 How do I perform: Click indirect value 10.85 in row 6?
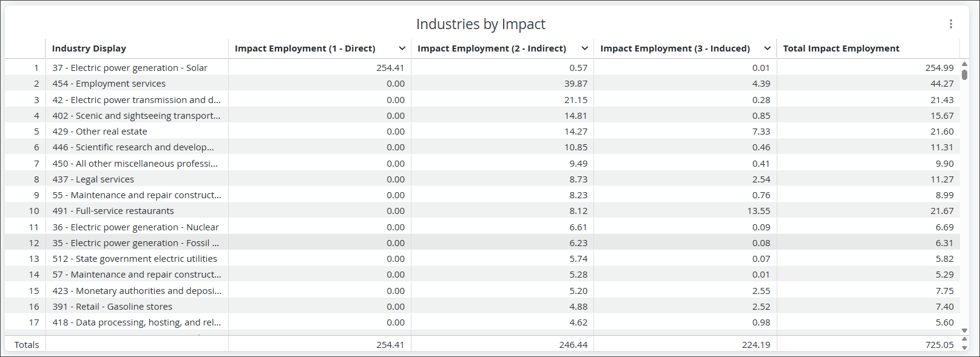pos(576,147)
